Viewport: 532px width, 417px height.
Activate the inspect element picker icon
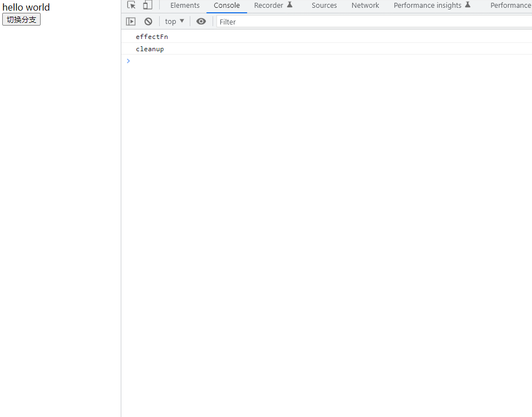tap(131, 5)
